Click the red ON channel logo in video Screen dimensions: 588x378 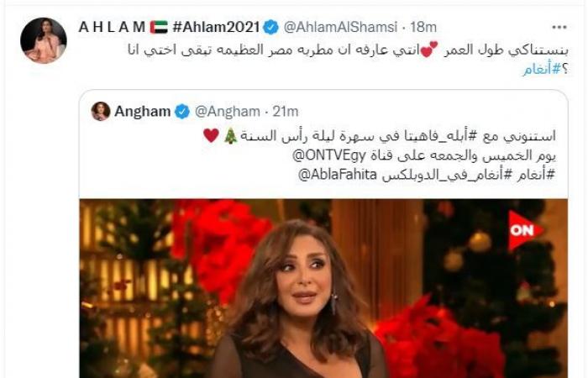pyautogui.click(x=525, y=230)
